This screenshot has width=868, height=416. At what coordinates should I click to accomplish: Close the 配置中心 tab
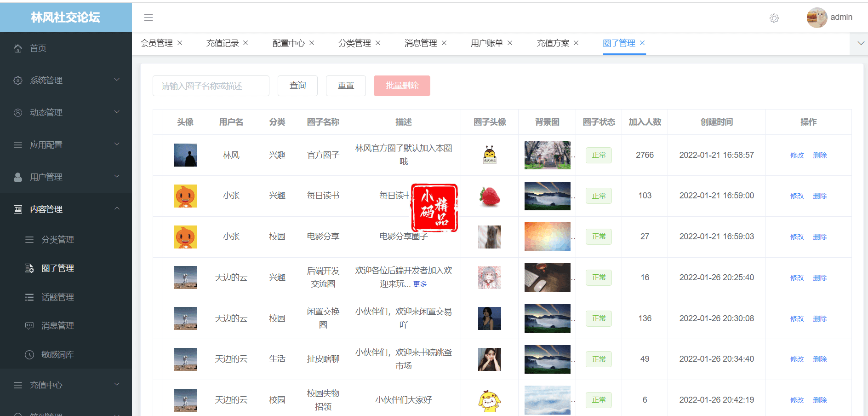coord(312,43)
